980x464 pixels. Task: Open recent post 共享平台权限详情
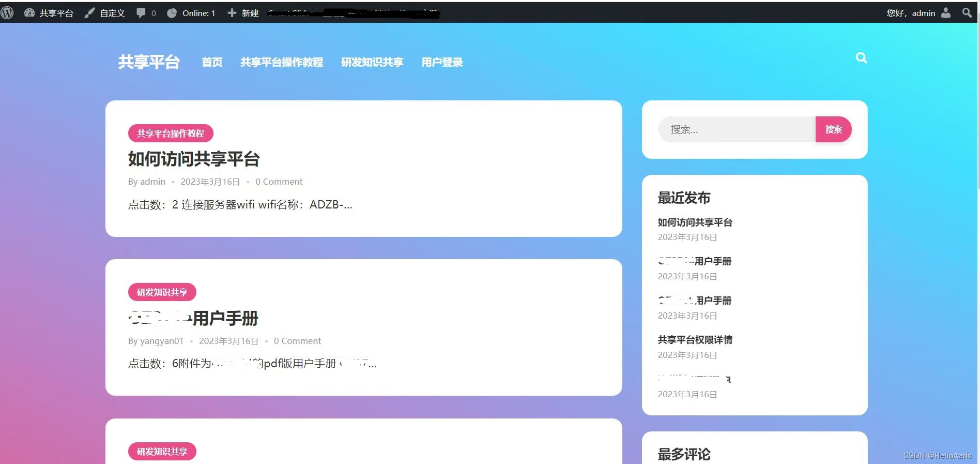(x=695, y=340)
